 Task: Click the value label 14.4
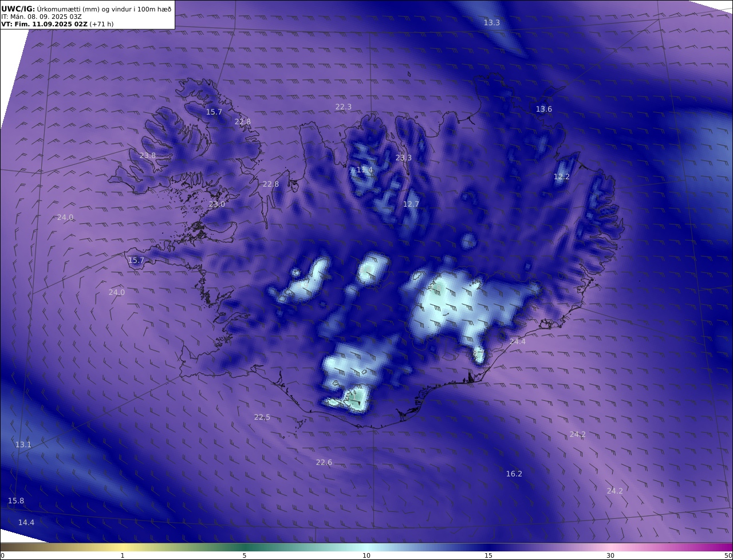click(x=26, y=522)
